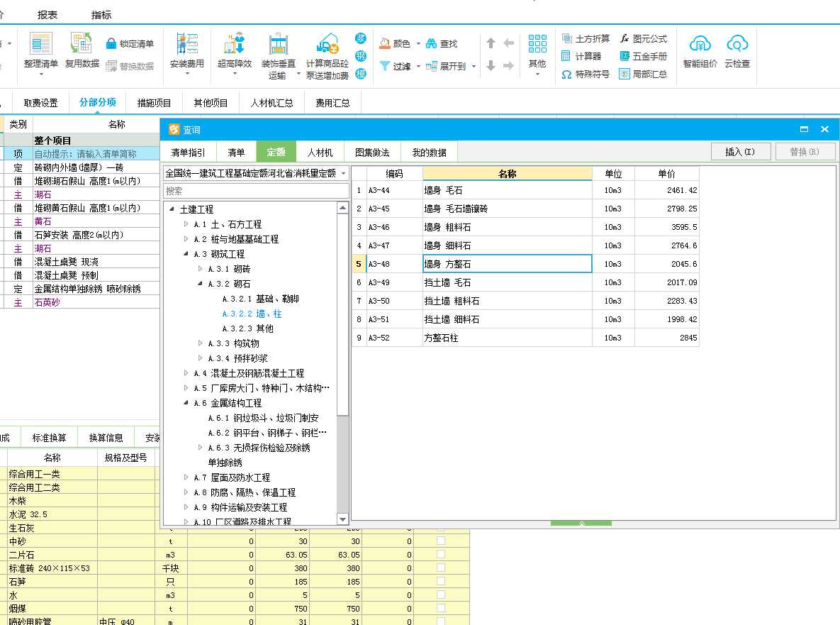840x625 pixels.
Task: Click the 复用数据 icon
Action: coord(82,43)
